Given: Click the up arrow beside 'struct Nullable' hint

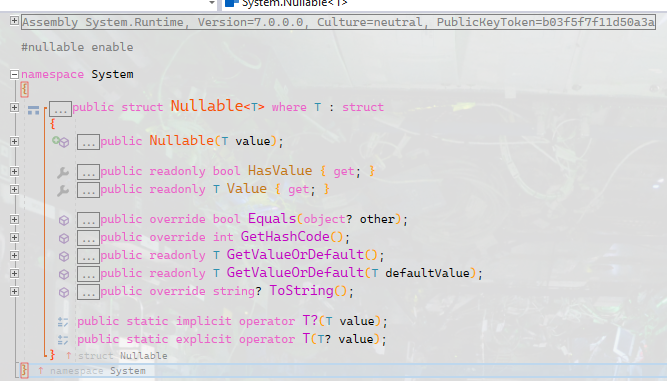Looking at the screenshot, I should (68, 355).
